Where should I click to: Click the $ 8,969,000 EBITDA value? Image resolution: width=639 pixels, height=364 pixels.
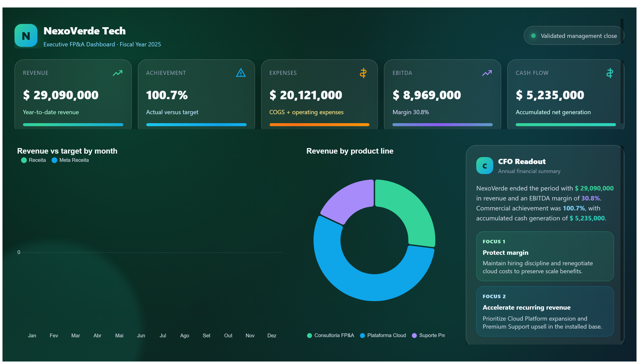427,95
